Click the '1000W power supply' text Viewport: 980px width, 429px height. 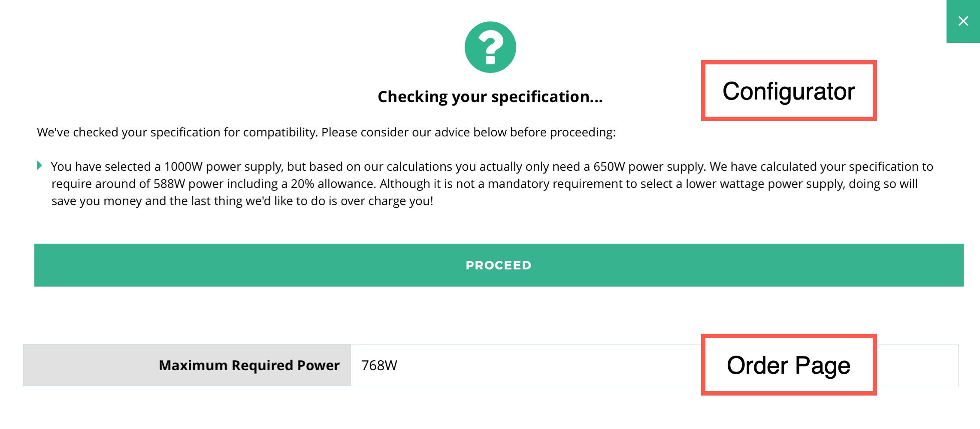coord(224,166)
